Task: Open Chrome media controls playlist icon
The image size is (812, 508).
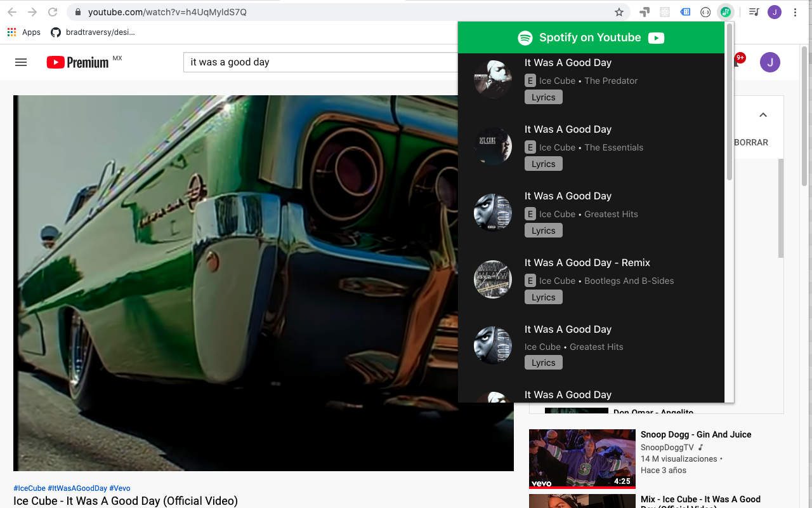Action: [x=754, y=12]
